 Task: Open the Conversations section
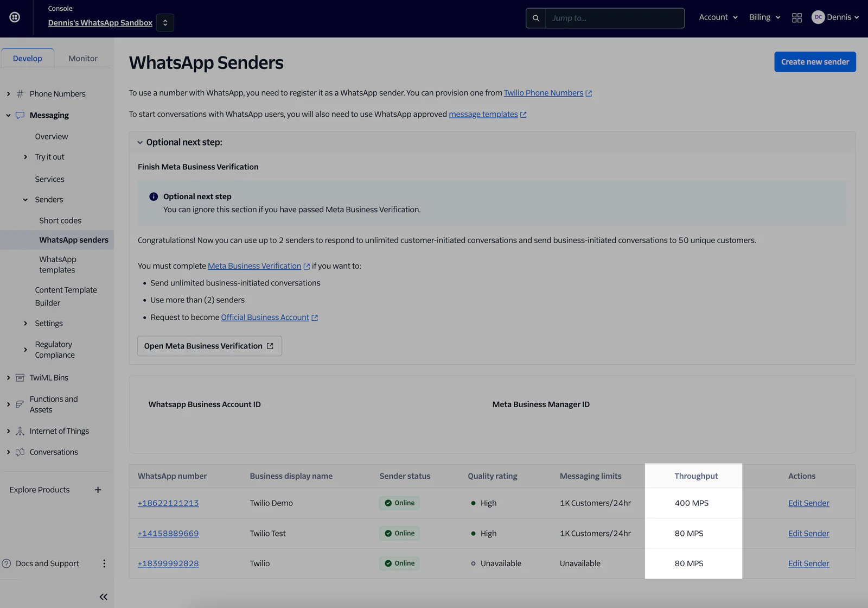click(54, 452)
